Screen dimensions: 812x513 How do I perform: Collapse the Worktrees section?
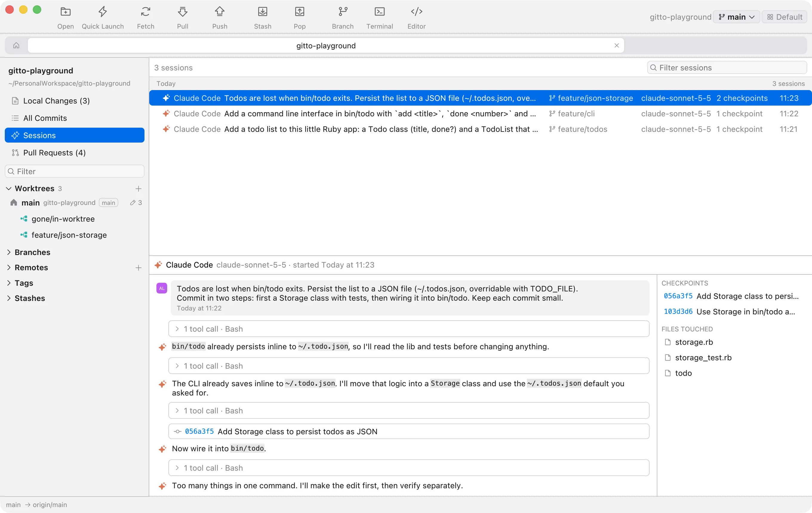(9, 188)
